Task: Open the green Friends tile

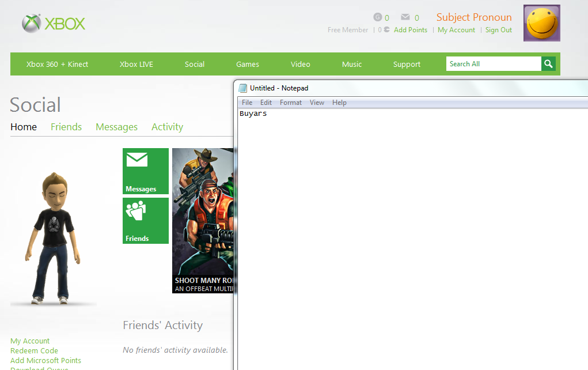Action: click(x=146, y=221)
